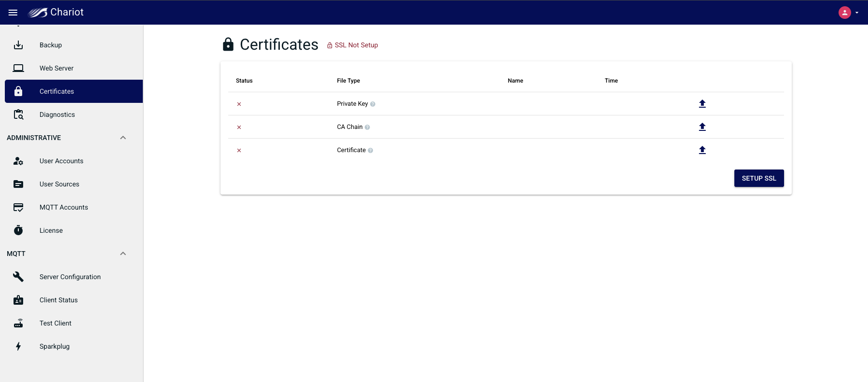Open the Backup page
Image resolution: width=868 pixels, height=382 pixels.
[x=51, y=45]
